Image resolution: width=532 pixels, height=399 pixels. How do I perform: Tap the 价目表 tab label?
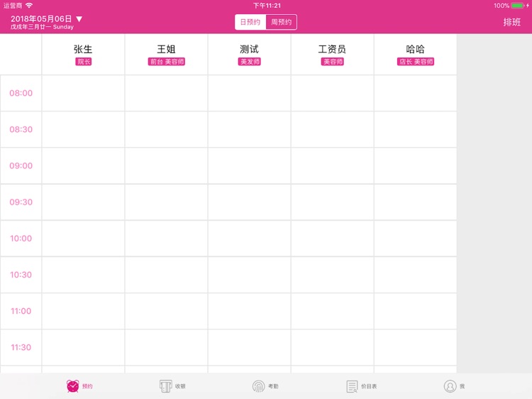[x=369, y=386]
